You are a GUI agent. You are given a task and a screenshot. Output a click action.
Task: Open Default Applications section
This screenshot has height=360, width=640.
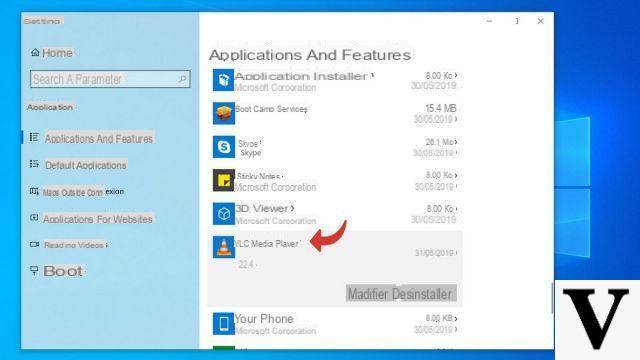pos(86,165)
